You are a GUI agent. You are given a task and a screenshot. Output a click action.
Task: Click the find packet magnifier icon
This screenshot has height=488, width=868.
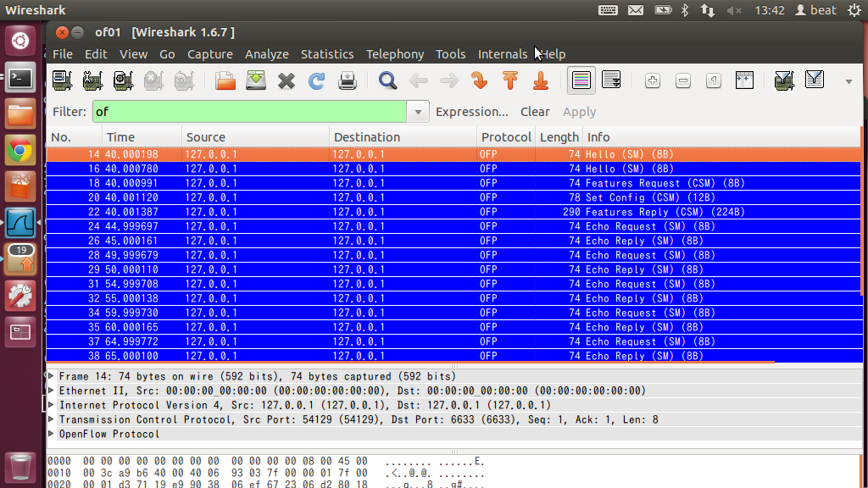[x=387, y=80]
